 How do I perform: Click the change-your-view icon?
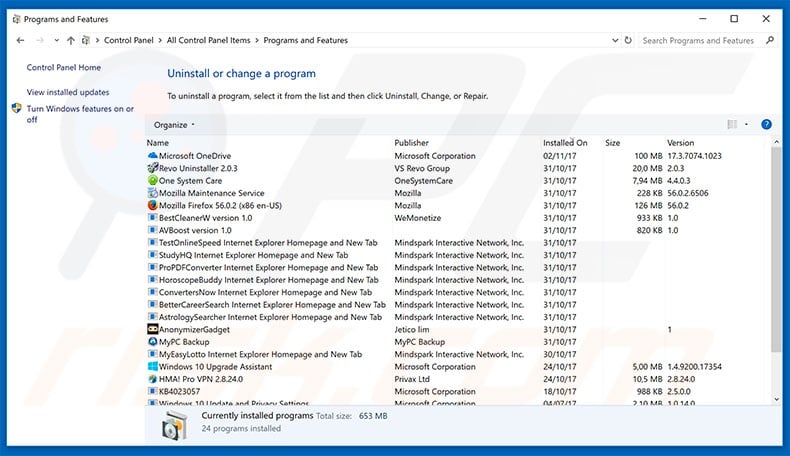pyautogui.click(x=732, y=124)
